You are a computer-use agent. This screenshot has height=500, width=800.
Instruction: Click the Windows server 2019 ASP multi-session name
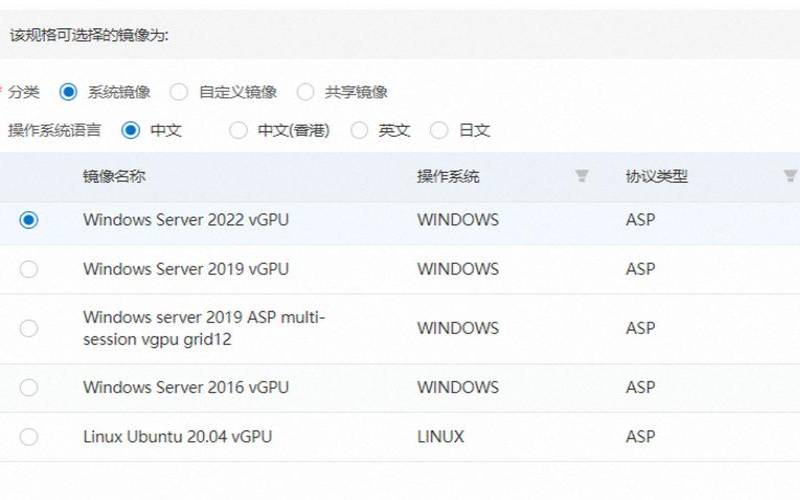[204, 328]
